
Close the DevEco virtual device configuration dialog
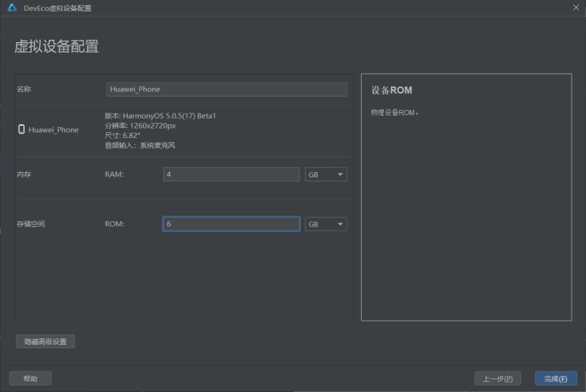tap(576, 7)
